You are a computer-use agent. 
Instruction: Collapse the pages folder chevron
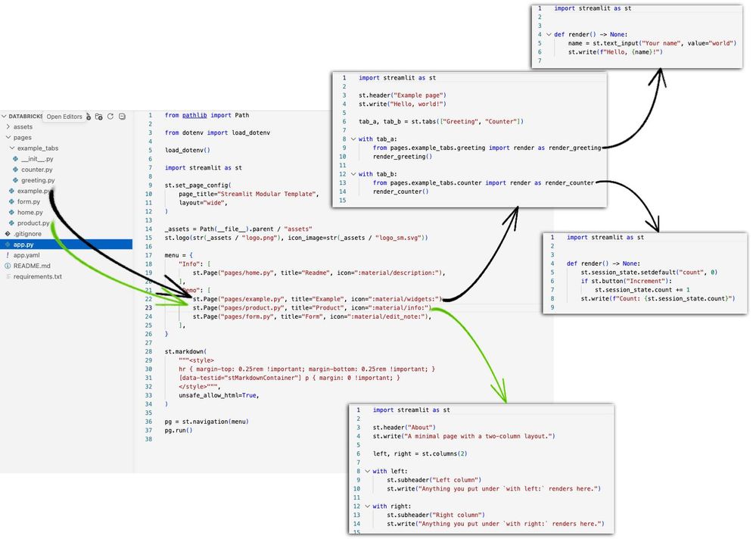tap(8, 138)
